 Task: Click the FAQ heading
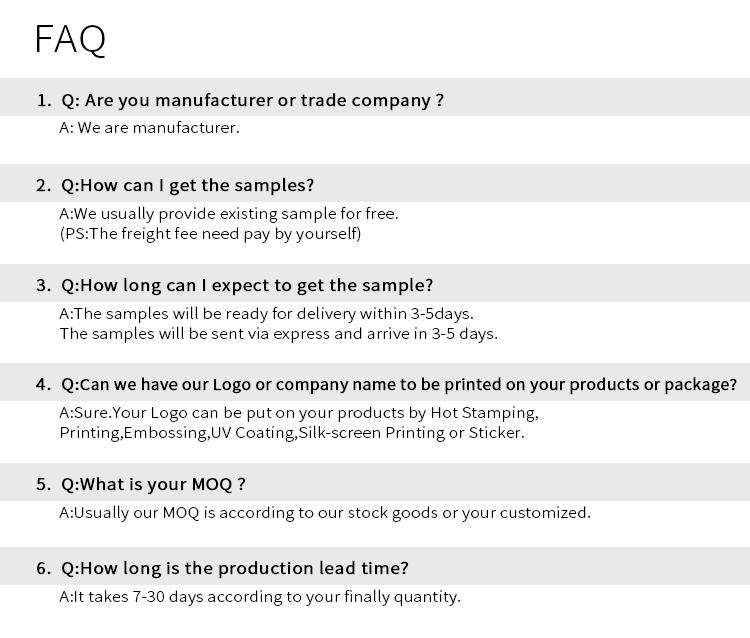pyautogui.click(x=70, y=39)
